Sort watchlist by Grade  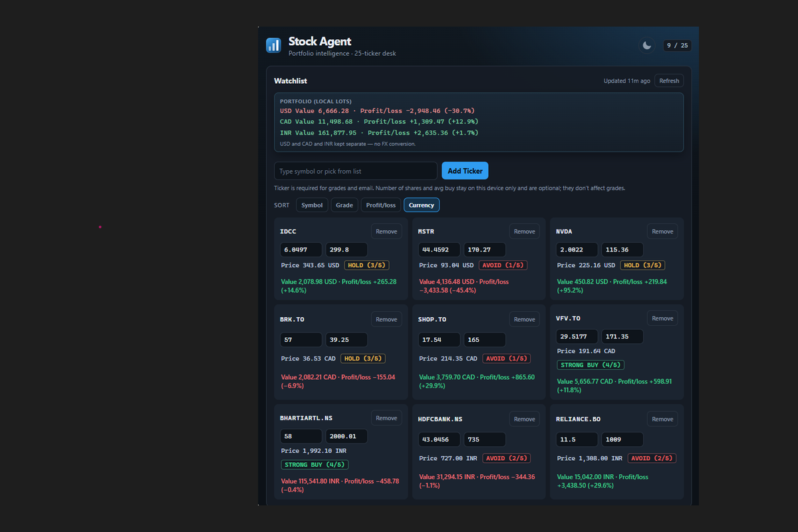pos(344,205)
